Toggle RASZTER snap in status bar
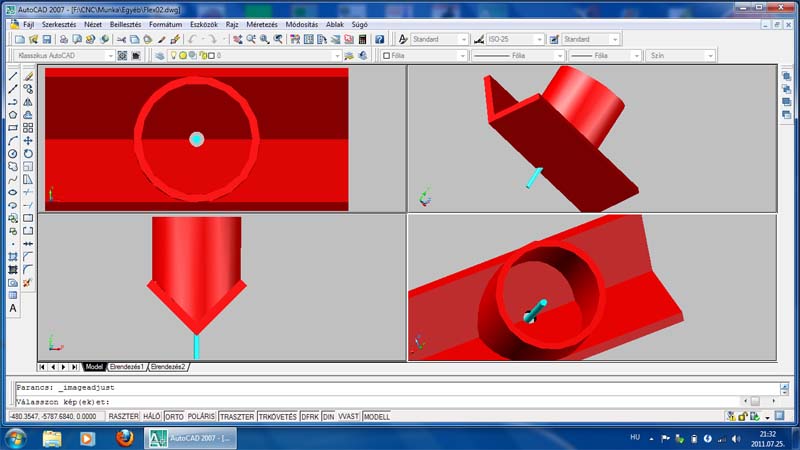This screenshot has height=450, width=800. tap(123, 417)
